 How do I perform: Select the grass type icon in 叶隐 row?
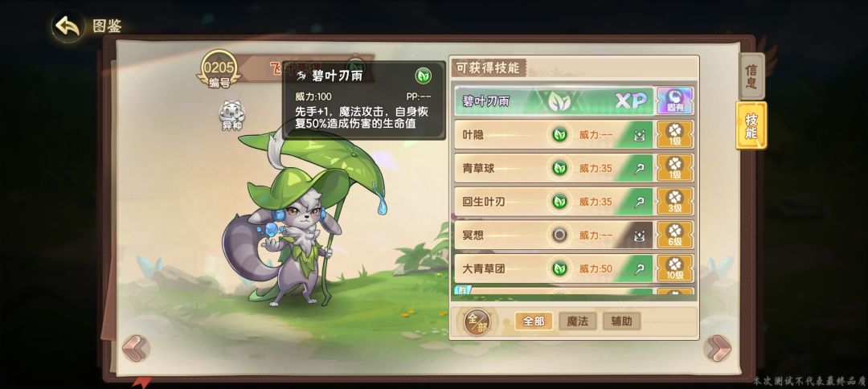pos(559,134)
